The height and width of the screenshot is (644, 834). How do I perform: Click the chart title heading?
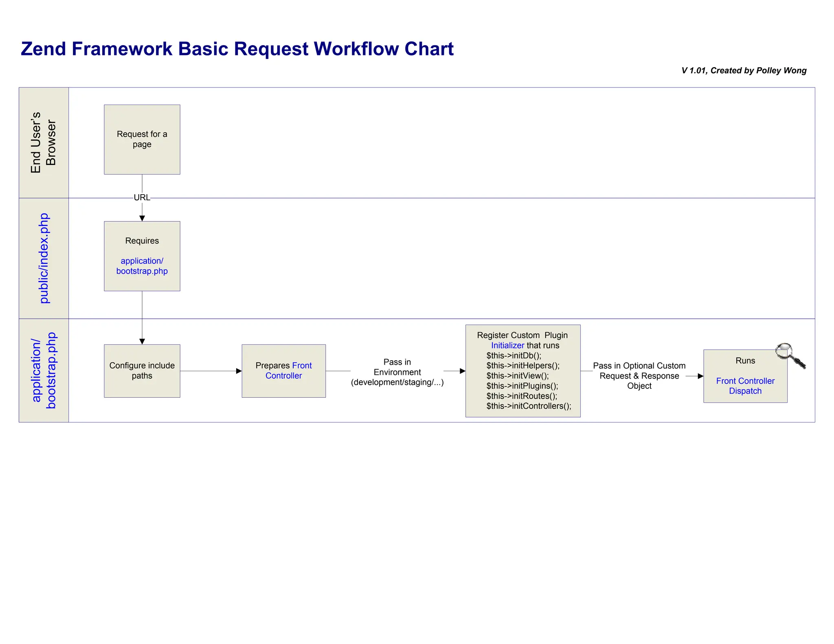tap(237, 49)
